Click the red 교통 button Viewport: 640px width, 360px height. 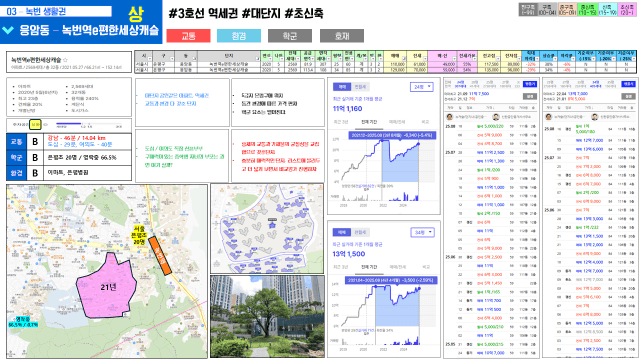(188, 36)
